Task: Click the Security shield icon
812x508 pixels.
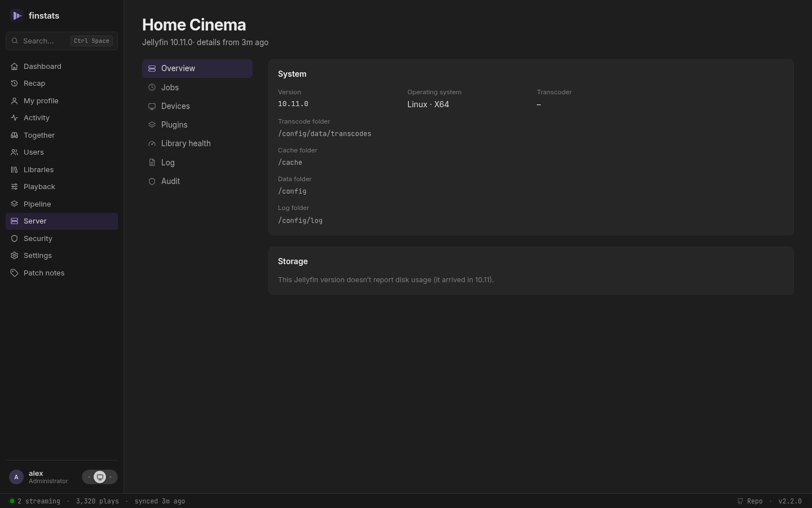Action: click(14, 239)
